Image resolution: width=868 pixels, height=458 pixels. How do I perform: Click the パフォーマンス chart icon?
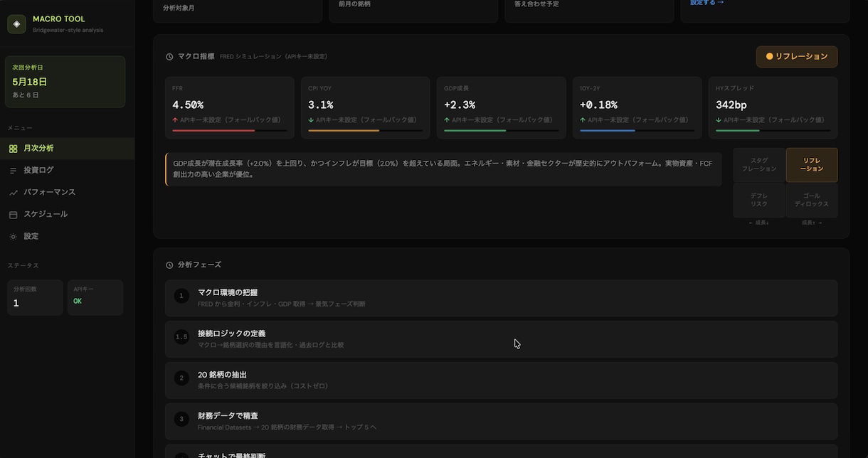(x=13, y=193)
